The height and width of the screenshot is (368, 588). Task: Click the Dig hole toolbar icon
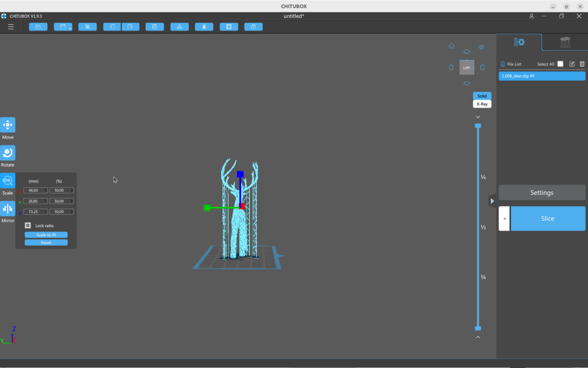(x=229, y=26)
